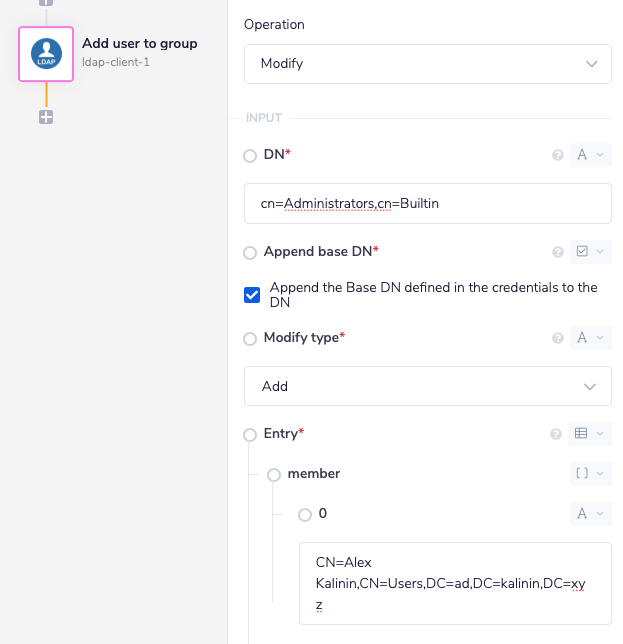Click the LDAP node icon
This screenshot has width=623, height=644.
tap(46, 54)
